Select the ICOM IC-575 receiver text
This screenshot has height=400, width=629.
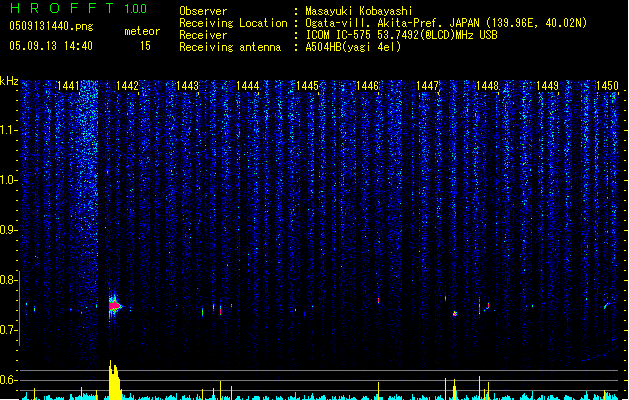(401, 35)
